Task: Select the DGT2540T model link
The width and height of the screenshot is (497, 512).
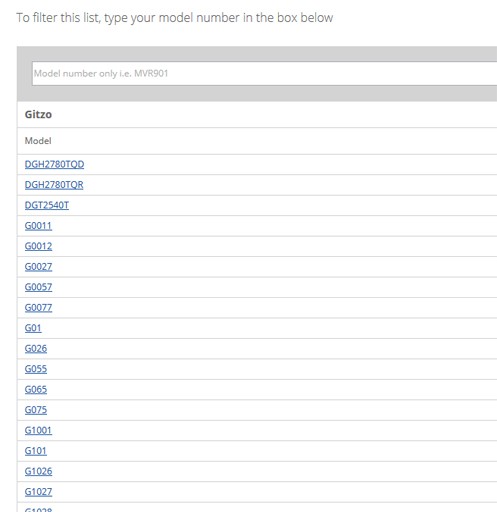Action: click(47, 205)
